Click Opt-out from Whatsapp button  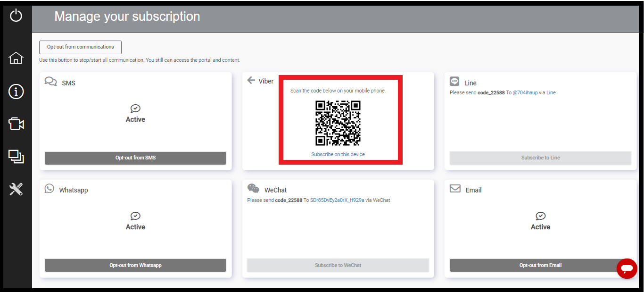point(135,265)
